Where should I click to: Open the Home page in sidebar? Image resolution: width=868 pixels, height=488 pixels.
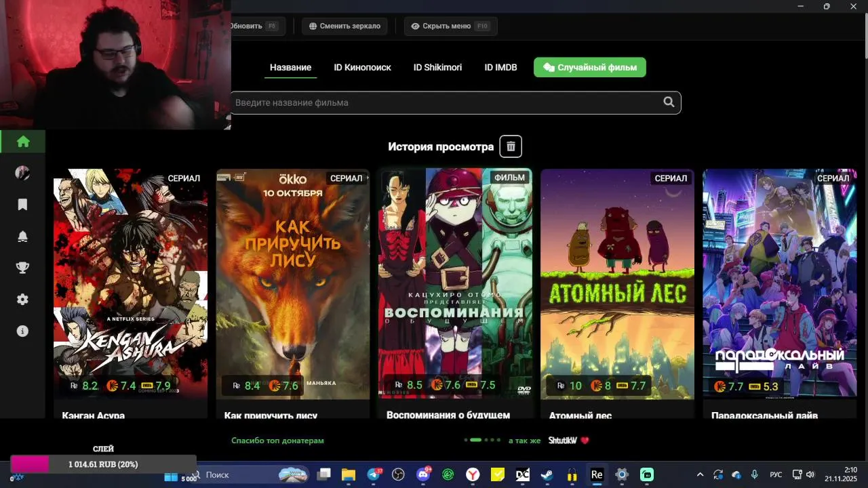(23, 142)
